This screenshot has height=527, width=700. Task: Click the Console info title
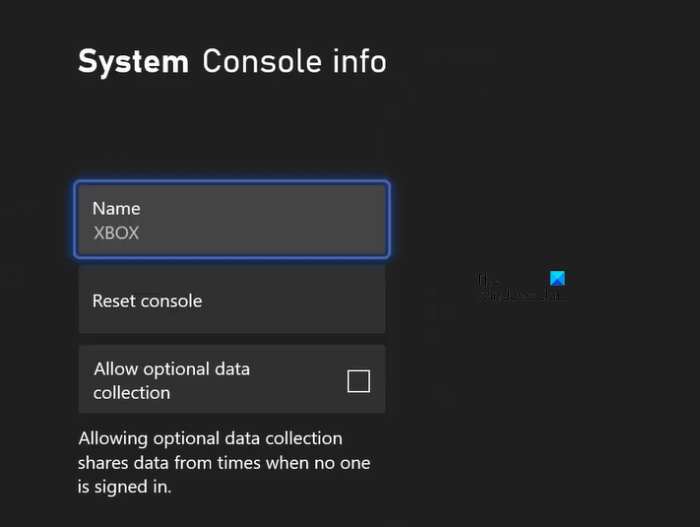point(294,61)
